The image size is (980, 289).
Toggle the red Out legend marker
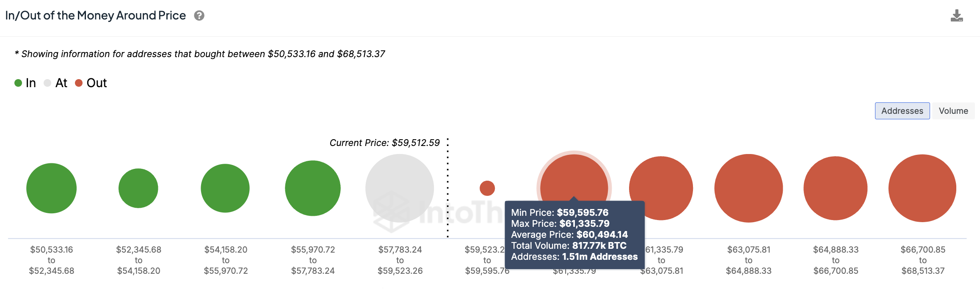point(79,83)
